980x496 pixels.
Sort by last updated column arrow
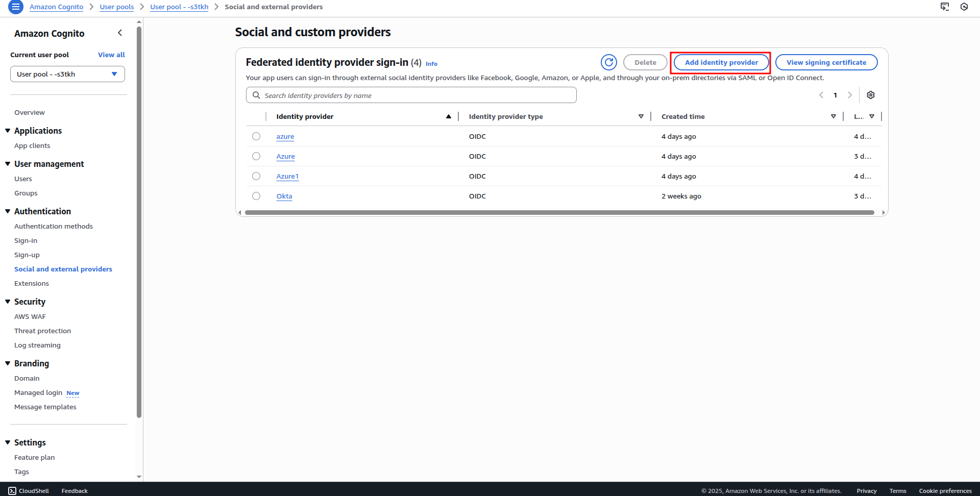[x=872, y=116]
